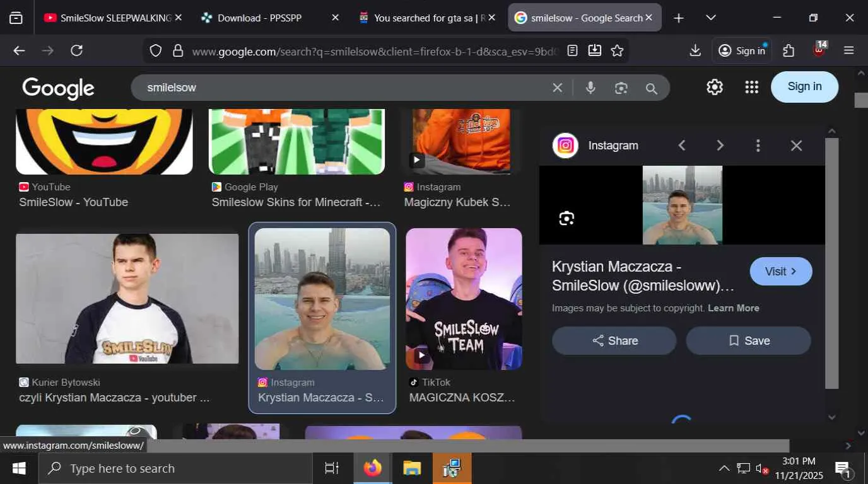The width and height of the screenshot is (868, 484).
Task: Click the taskbar Type here to search box
Action: 175,468
